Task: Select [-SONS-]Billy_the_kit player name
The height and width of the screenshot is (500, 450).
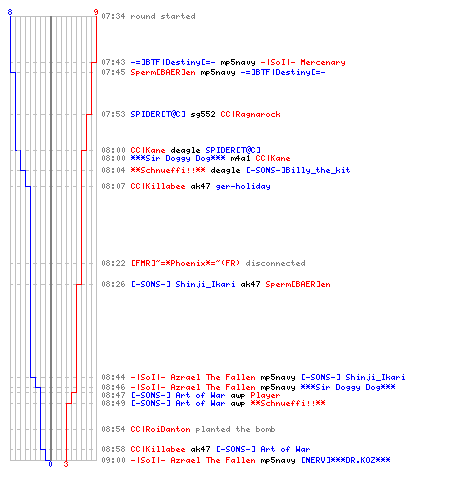Action: pyautogui.click(x=298, y=170)
